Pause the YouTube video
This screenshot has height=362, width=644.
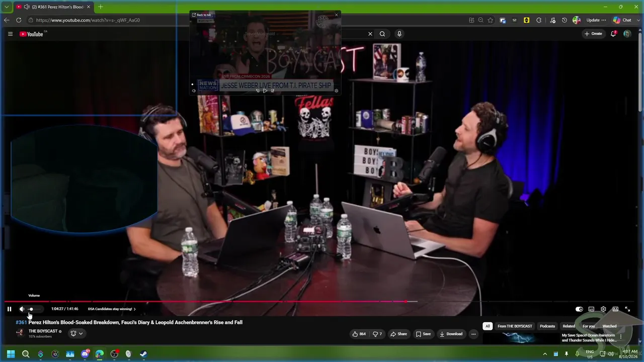click(9, 309)
